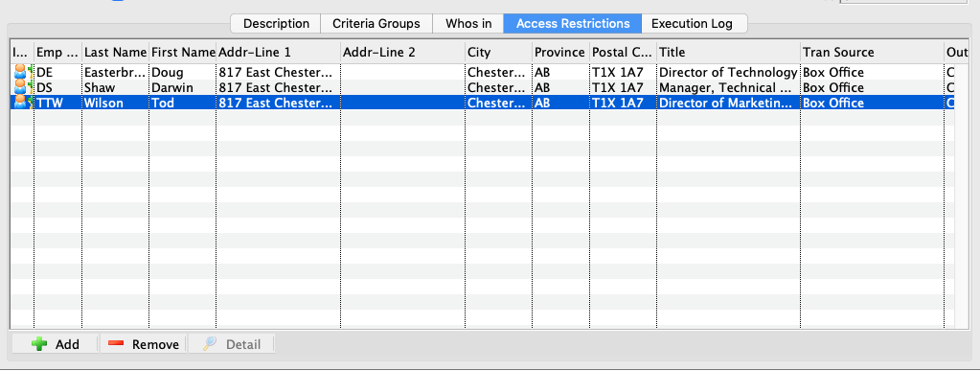Click the AB province cell in Shaw's row

tap(560, 87)
